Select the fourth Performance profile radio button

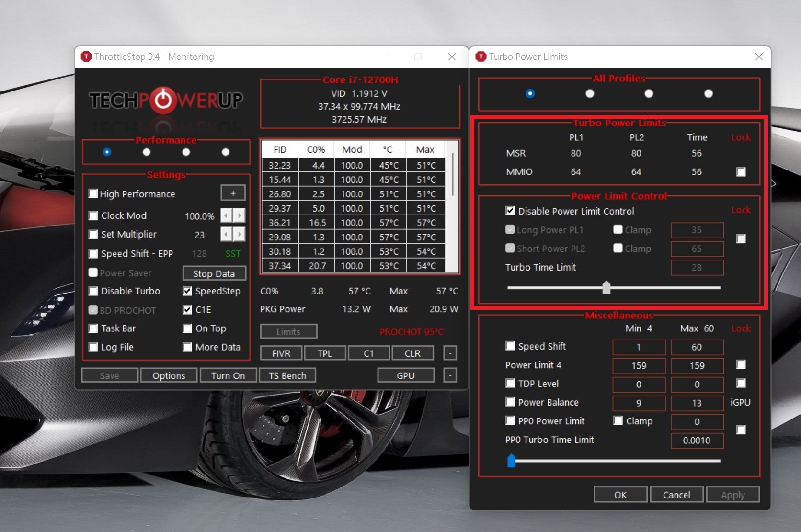(226, 152)
